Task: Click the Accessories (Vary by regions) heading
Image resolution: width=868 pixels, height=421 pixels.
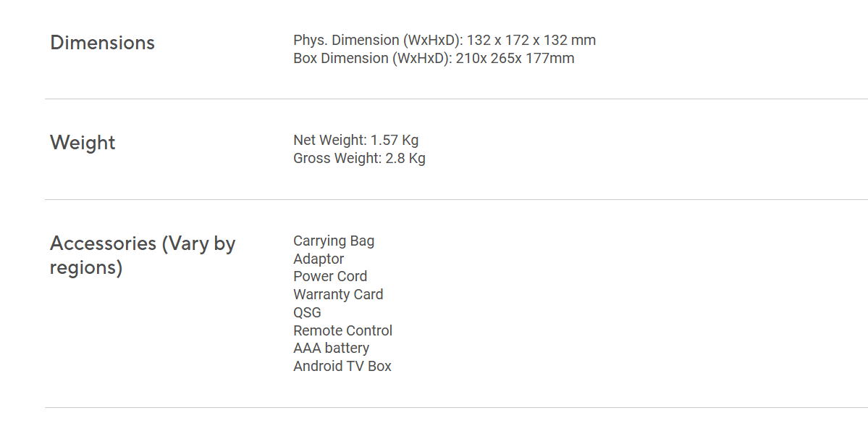Action: pos(143,255)
